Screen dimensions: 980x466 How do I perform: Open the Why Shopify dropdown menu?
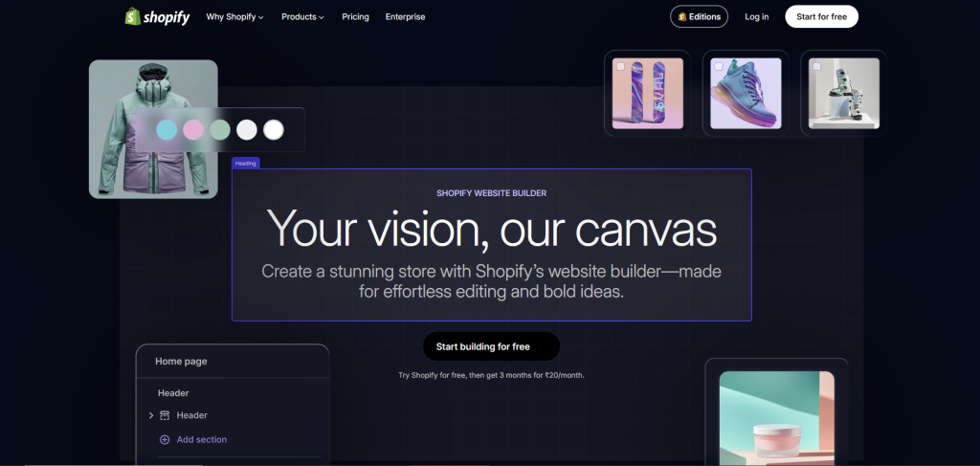[235, 17]
